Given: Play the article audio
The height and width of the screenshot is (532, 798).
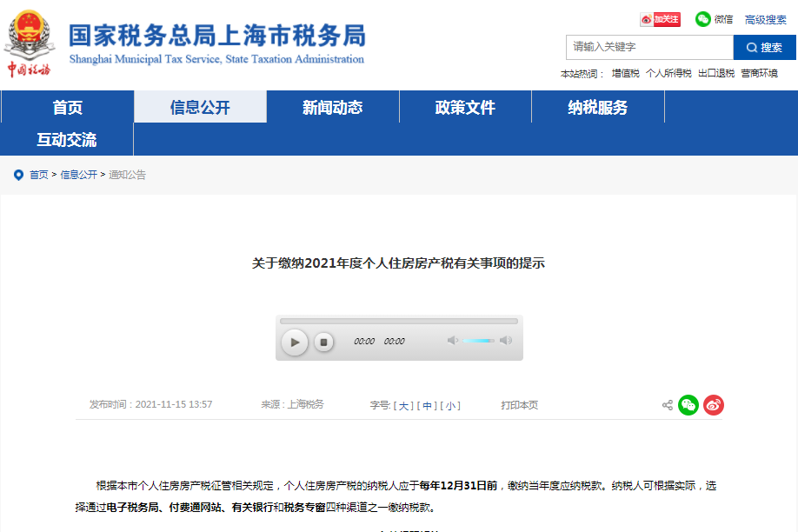Looking at the screenshot, I should click(295, 342).
